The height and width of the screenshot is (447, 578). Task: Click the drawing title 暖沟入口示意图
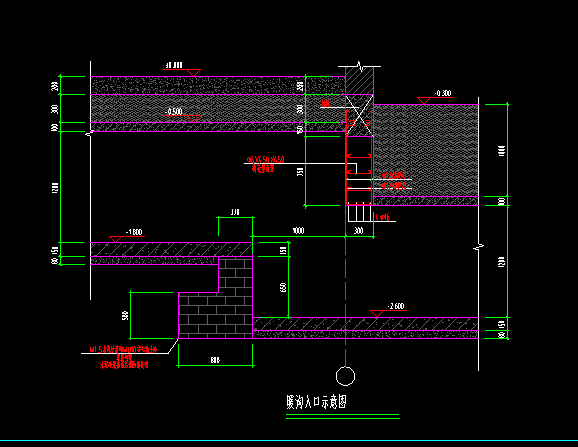(316, 402)
